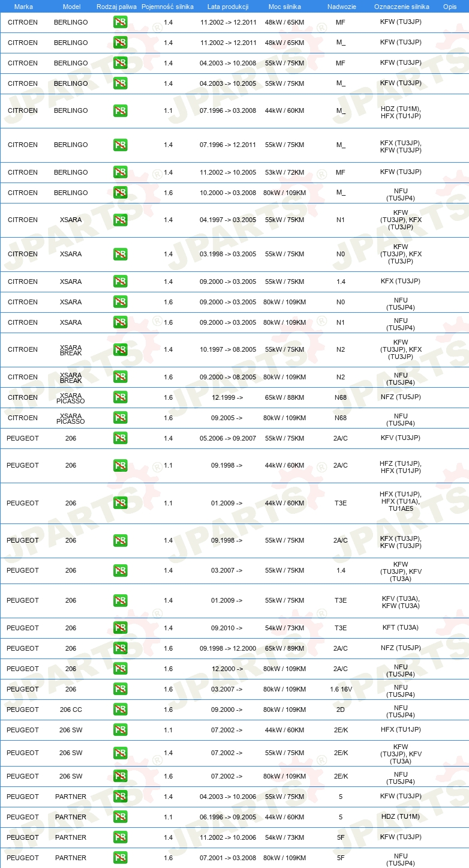This screenshot has height=868, width=469.
Task: Click the '2D' body cell
Action: coord(341,710)
